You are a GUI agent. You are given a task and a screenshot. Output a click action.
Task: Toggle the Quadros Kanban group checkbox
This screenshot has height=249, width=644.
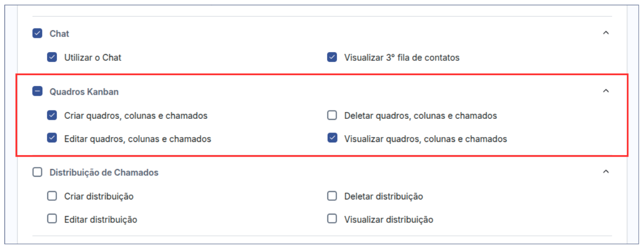click(37, 91)
